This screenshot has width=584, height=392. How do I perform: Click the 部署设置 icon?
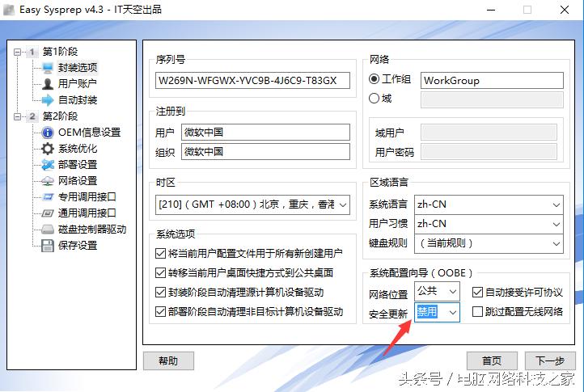(x=48, y=165)
